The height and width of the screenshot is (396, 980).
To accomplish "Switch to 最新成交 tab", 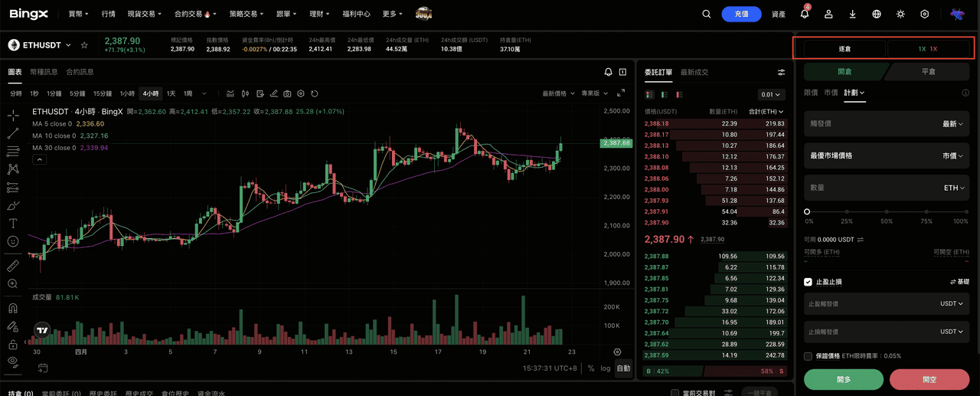I will coord(694,72).
